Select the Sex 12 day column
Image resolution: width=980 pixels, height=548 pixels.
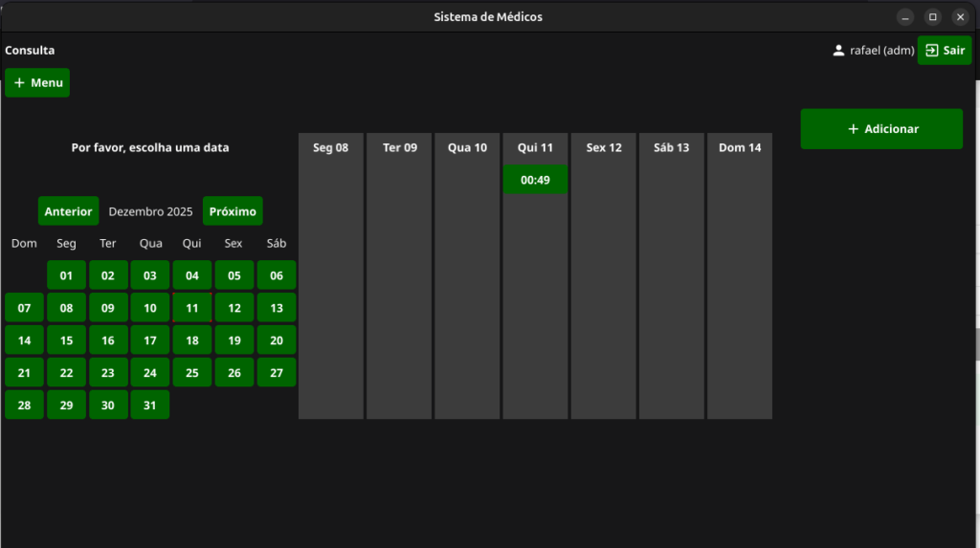click(604, 148)
